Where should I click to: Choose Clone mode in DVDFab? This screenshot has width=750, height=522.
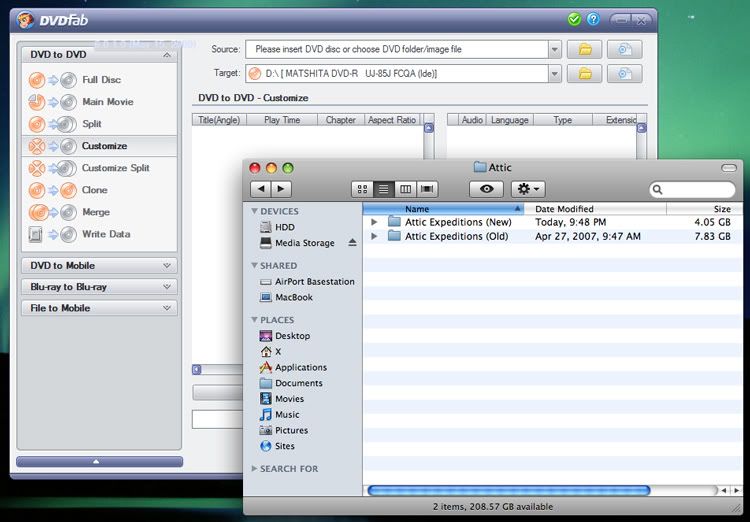(x=100, y=190)
